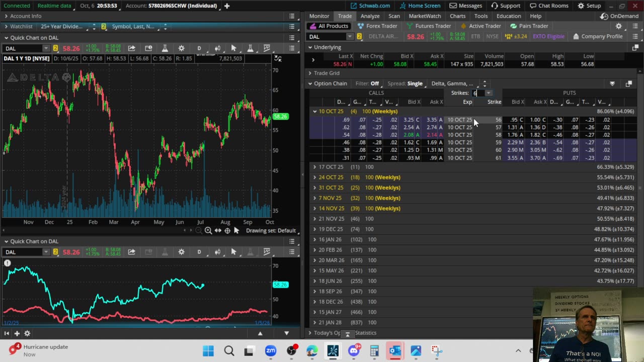Click the add gadget plus icon at the sidebar bottom
644x362 pixels.
17,333
